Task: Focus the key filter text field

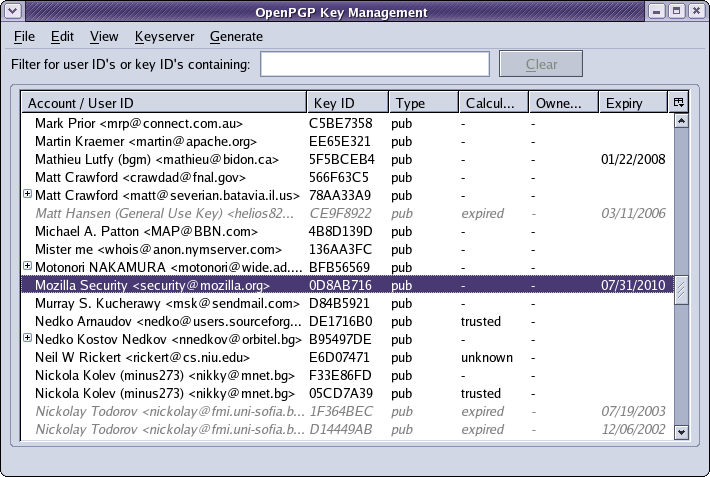Action: [x=375, y=64]
